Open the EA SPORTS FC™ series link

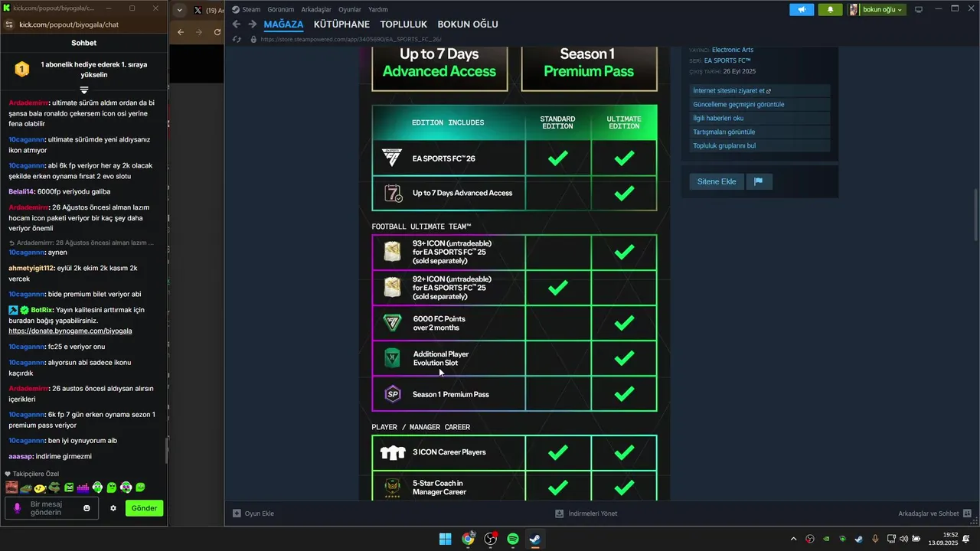pyautogui.click(x=727, y=60)
